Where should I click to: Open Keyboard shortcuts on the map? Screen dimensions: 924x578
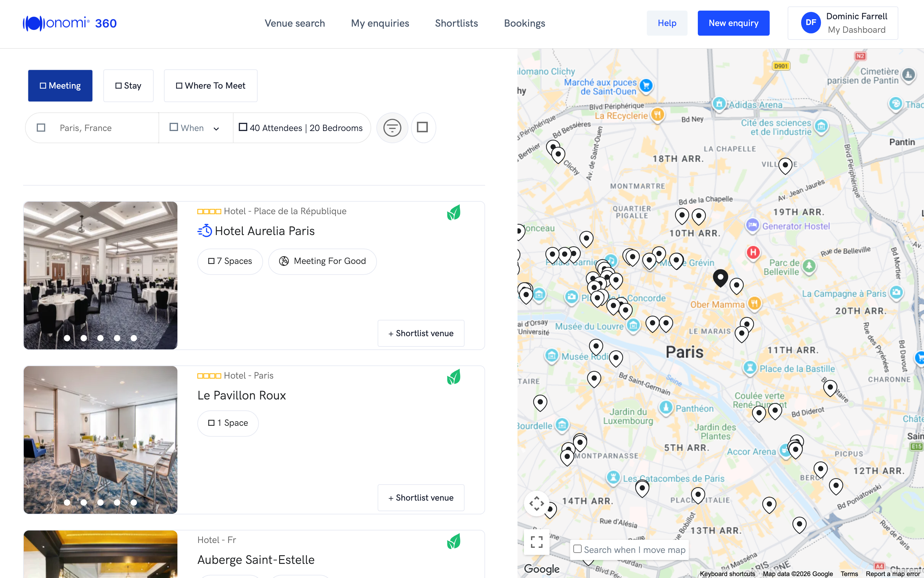point(727,574)
